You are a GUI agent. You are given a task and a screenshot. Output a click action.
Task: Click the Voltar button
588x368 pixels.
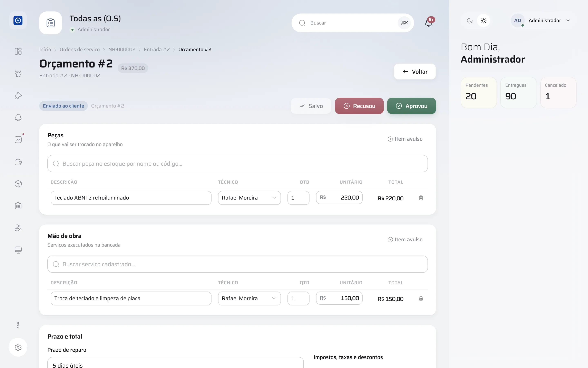415,72
